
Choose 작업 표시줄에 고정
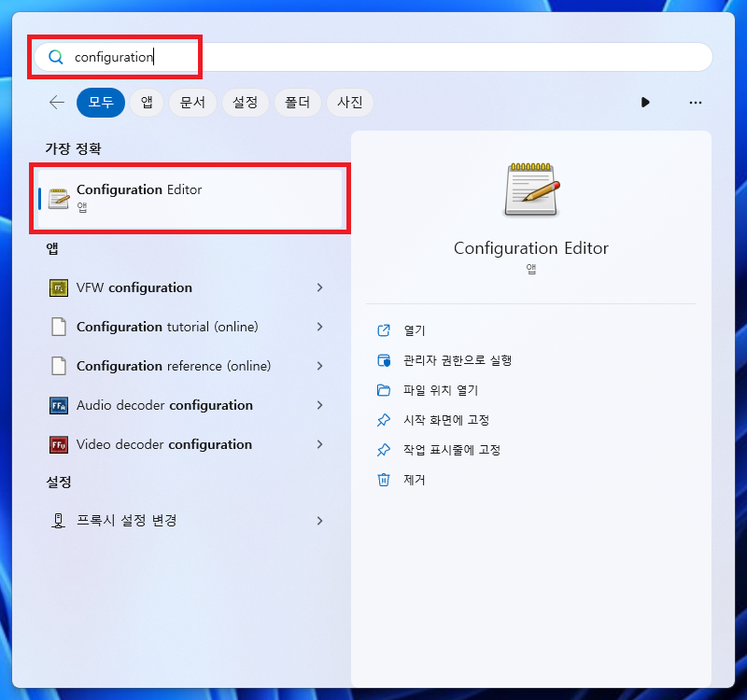(452, 450)
